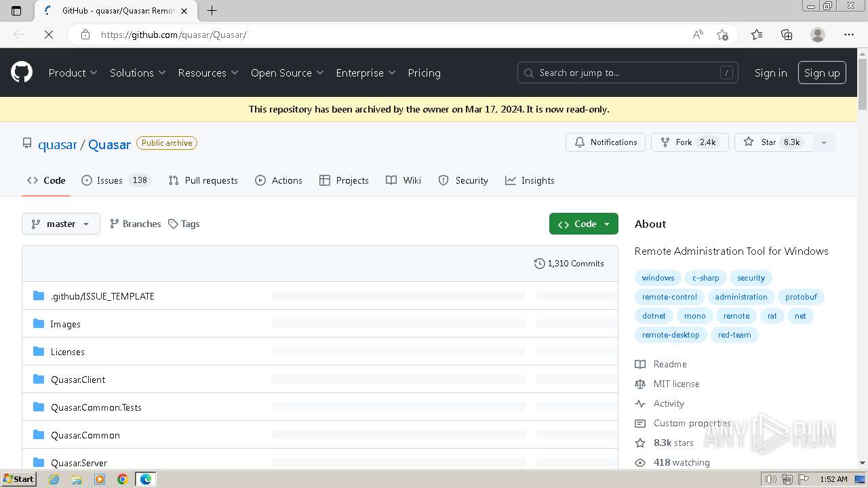Expand the Star lists dropdown arrow

[824, 142]
